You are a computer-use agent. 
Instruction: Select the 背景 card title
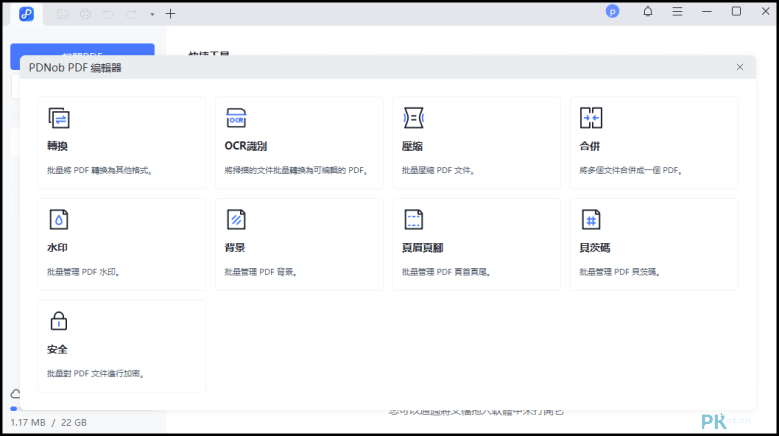tap(234, 247)
